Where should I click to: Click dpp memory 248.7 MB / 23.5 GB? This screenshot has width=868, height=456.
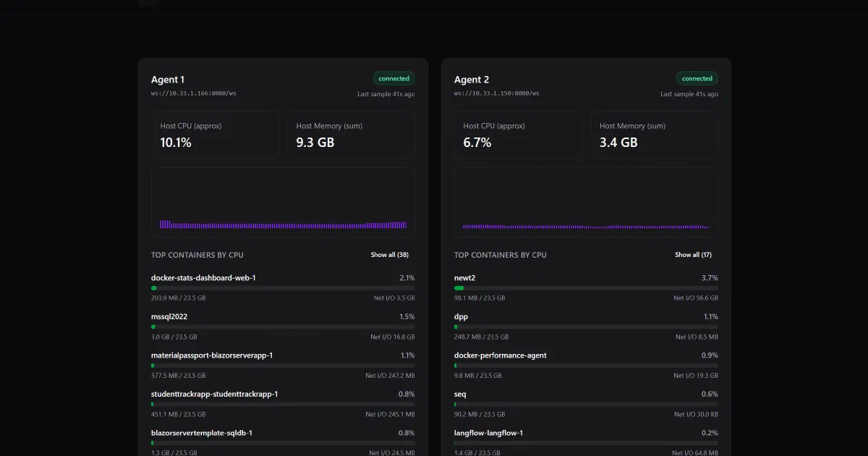pos(481,337)
